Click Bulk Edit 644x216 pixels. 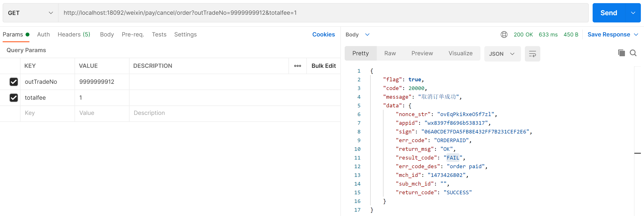point(323,66)
